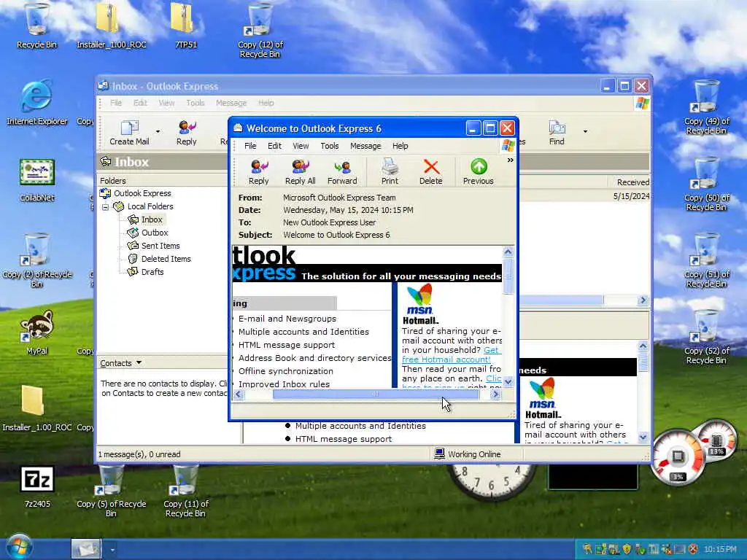Open Find dropdown arrow
This screenshot has height=560, width=747.
585,132
